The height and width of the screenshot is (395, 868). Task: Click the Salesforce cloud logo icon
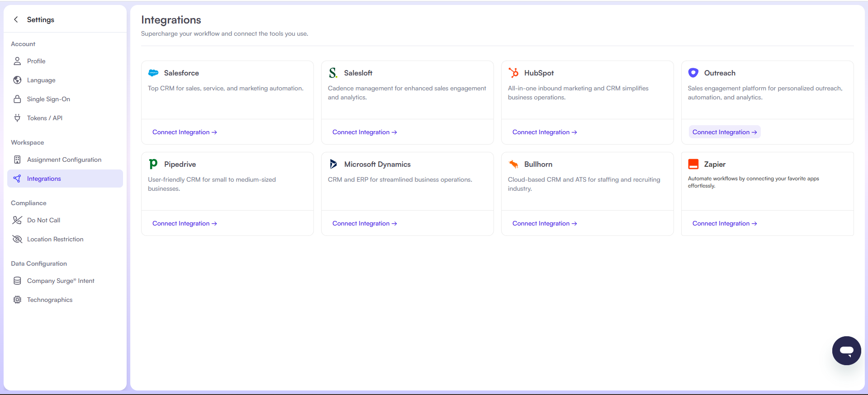coord(153,73)
